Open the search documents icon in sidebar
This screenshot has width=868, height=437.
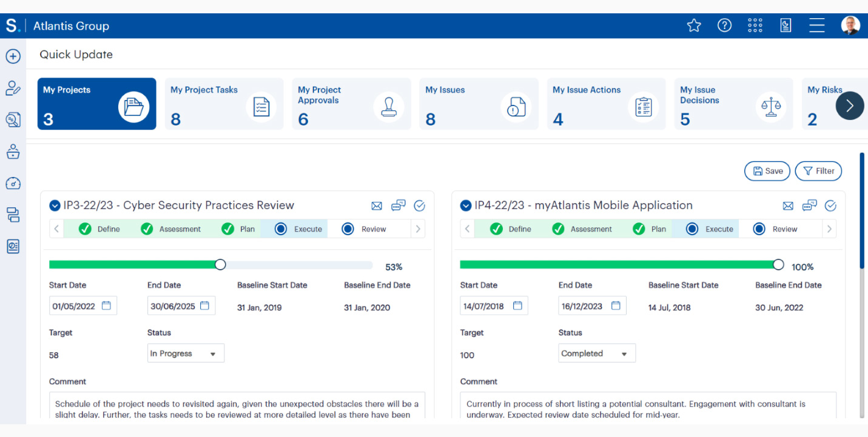coord(13,120)
